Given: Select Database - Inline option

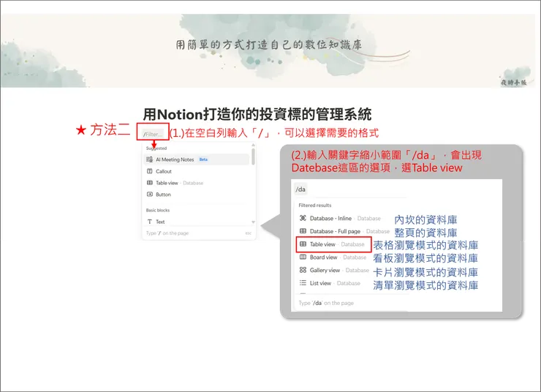Looking at the screenshot, I should coord(345,218).
